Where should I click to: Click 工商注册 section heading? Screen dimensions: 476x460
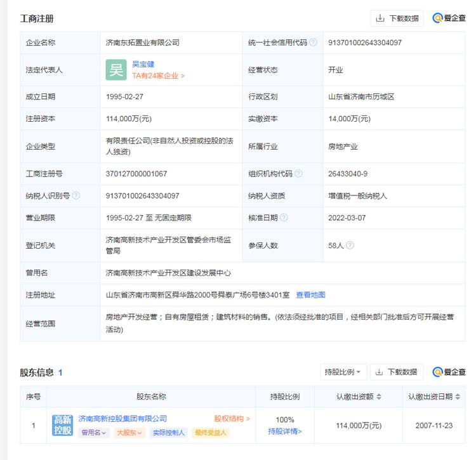point(37,18)
